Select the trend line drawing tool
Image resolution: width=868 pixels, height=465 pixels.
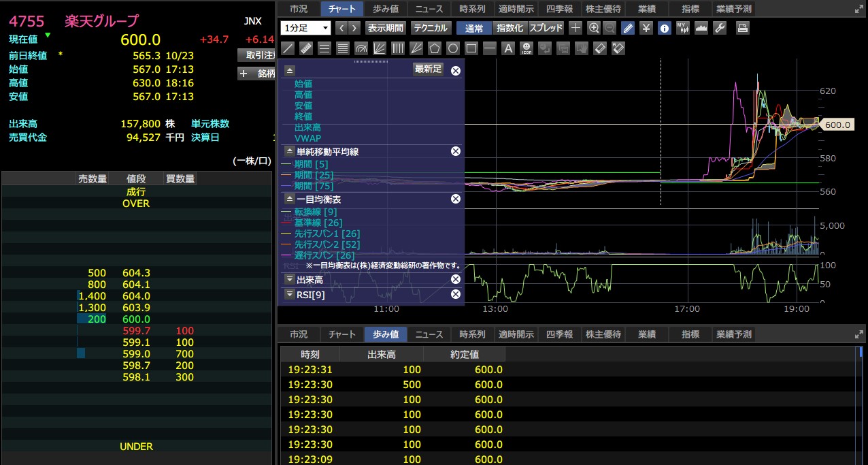(288, 48)
